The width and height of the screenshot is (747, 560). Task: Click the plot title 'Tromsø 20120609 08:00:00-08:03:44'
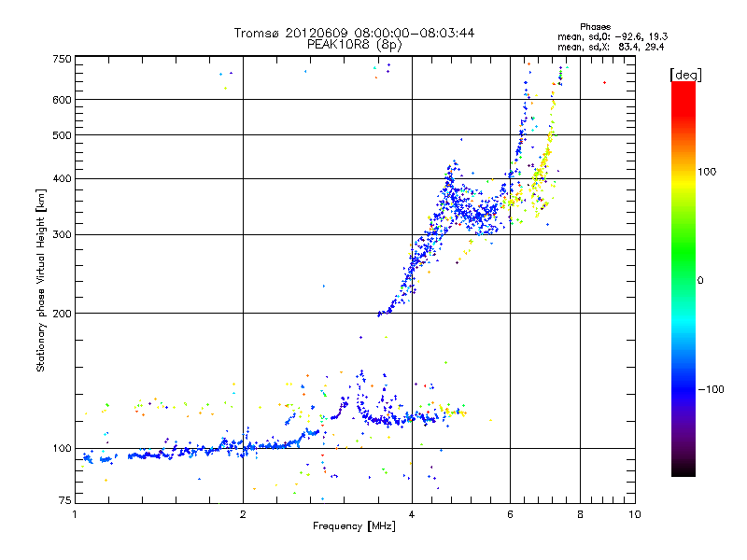pos(354,33)
